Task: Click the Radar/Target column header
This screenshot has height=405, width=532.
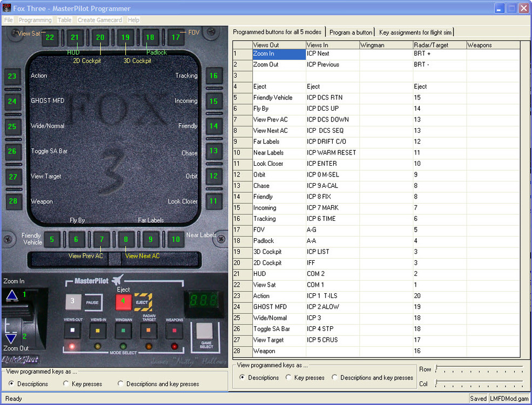Action: pyautogui.click(x=440, y=45)
